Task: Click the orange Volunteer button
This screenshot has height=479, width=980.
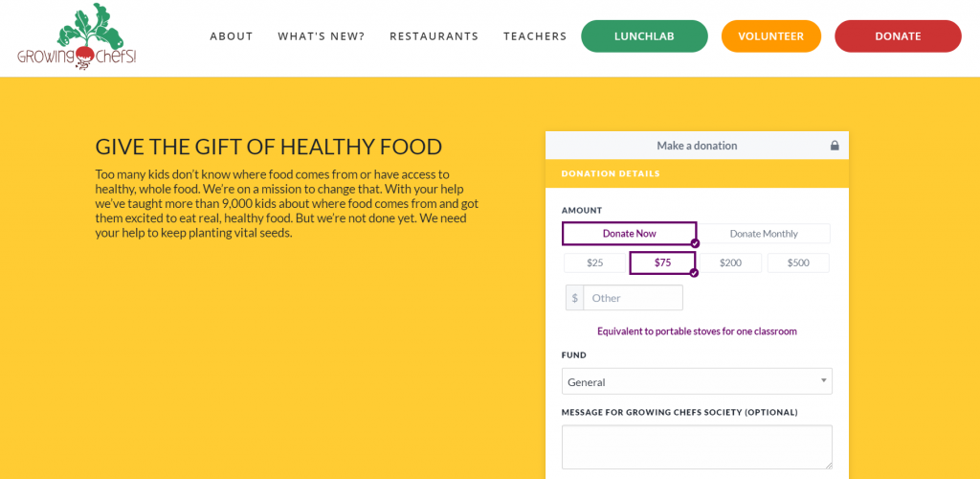Action: 770,36
